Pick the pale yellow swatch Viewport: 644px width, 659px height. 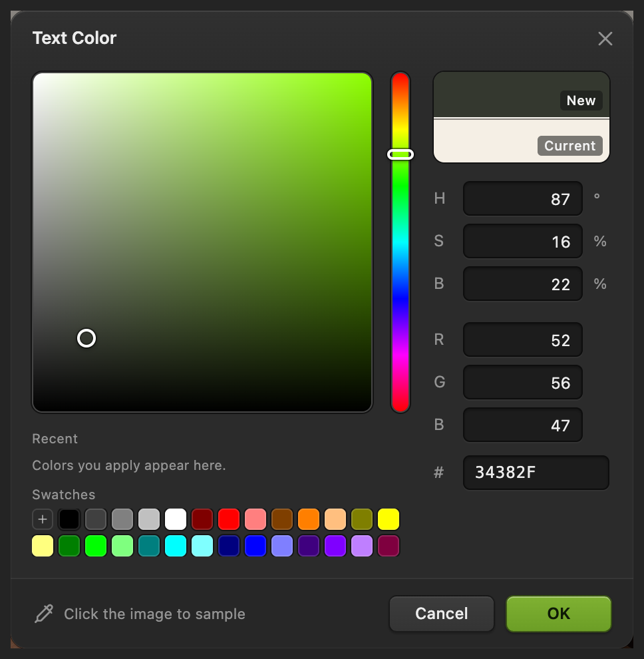point(43,546)
